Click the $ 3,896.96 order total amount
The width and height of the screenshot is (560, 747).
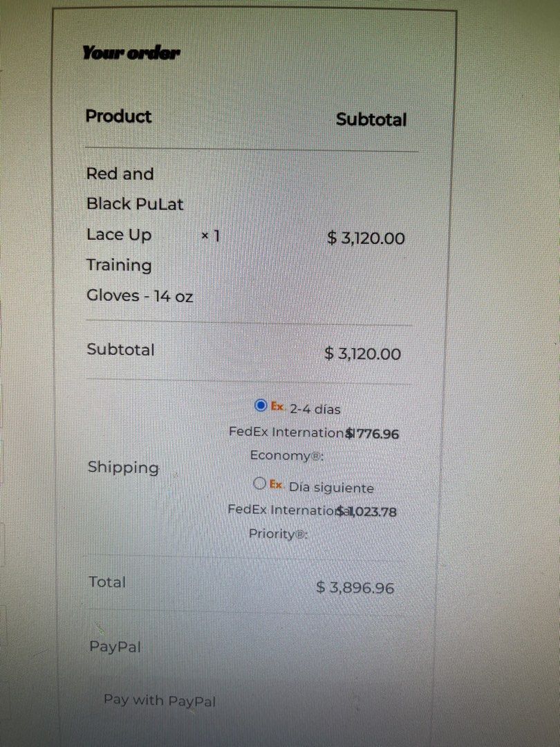355,588
